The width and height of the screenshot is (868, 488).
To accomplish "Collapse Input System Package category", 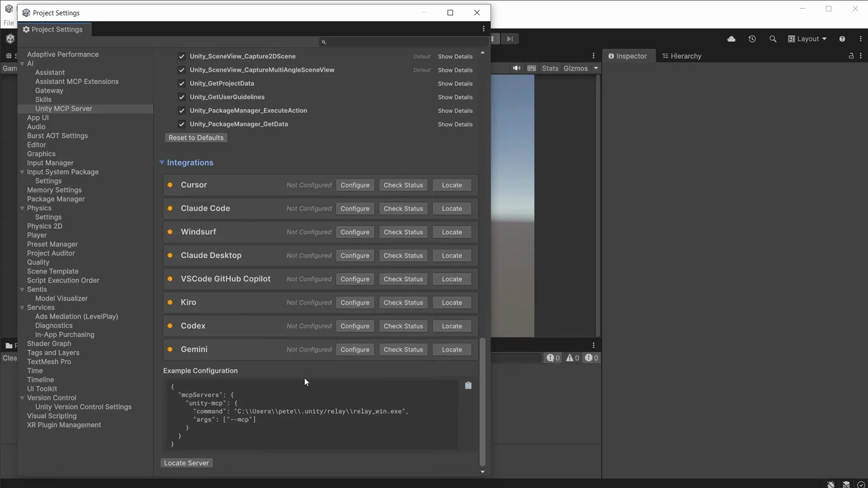I will coord(22,172).
